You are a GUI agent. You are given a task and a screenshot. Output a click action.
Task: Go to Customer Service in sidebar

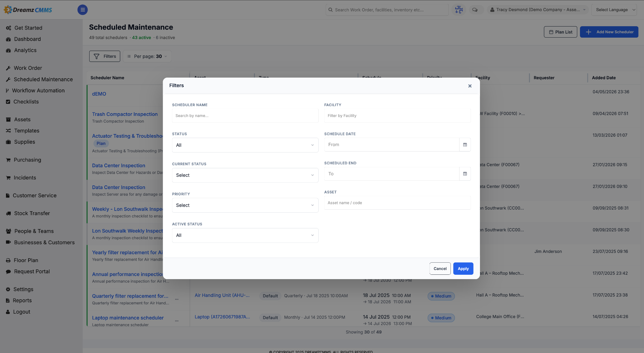(x=35, y=195)
